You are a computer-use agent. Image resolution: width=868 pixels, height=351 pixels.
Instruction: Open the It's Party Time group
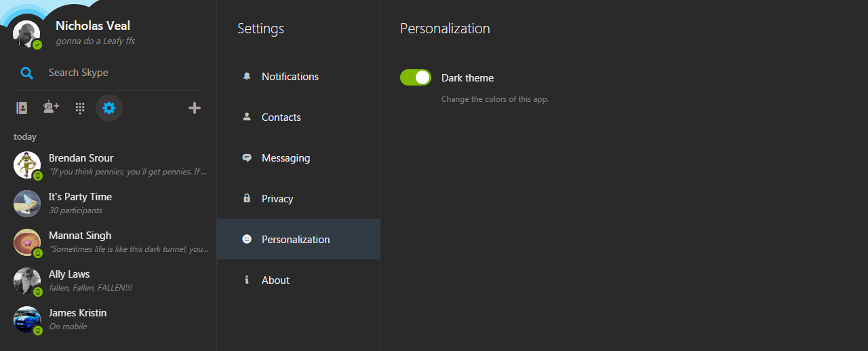(x=108, y=204)
